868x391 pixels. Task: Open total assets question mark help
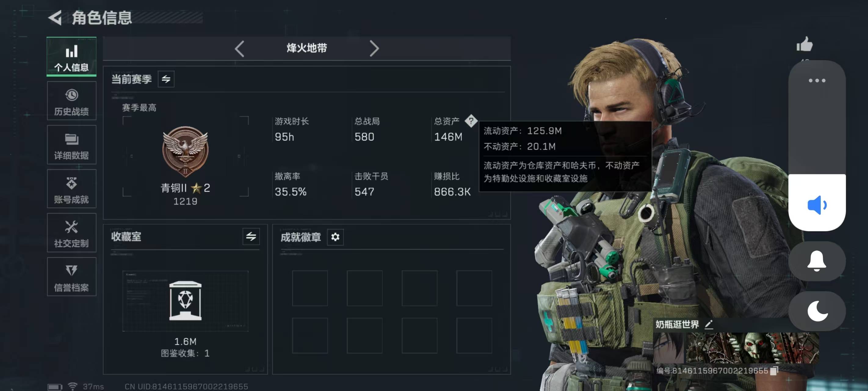click(x=471, y=121)
